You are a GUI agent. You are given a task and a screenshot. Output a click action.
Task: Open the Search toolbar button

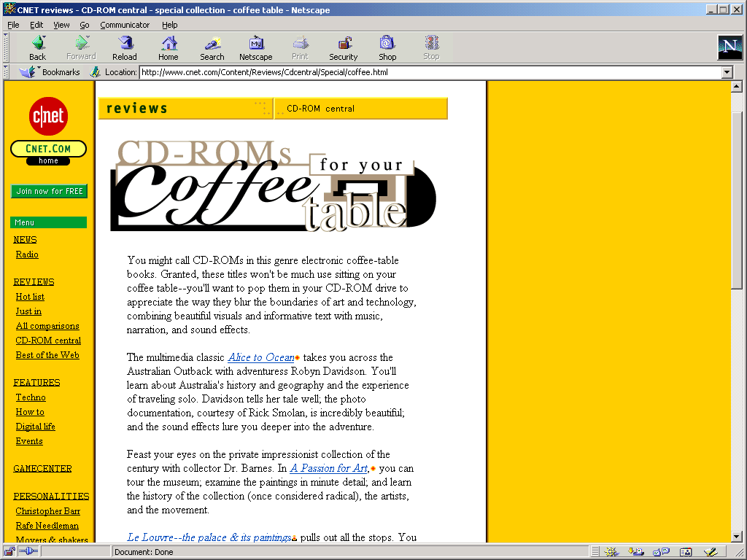click(x=212, y=48)
